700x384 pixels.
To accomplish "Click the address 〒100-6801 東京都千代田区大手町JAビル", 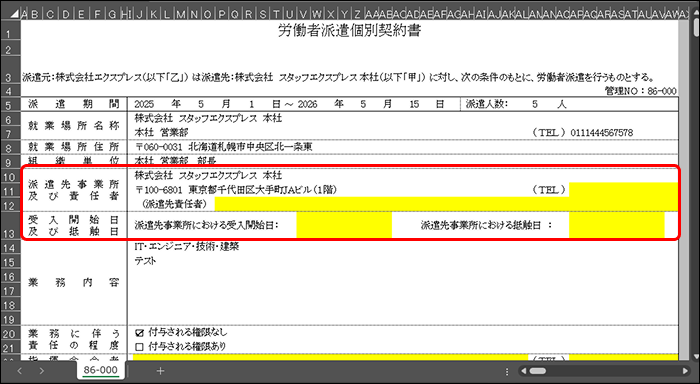I will pos(236,190).
